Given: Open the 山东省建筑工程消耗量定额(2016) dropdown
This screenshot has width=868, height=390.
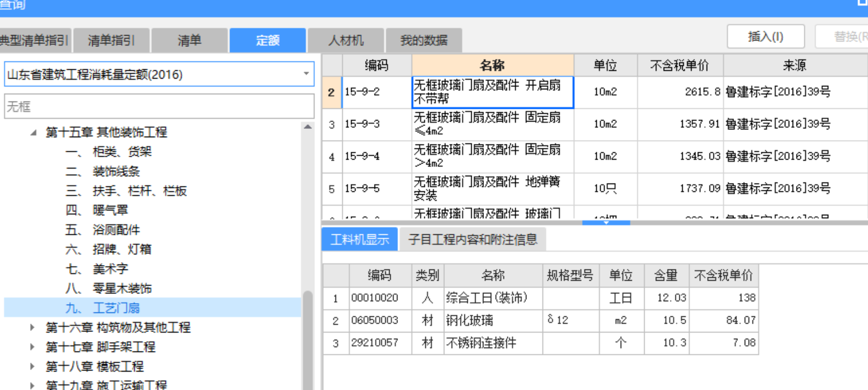Looking at the screenshot, I should pyautogui.click(x=306, y=74).
